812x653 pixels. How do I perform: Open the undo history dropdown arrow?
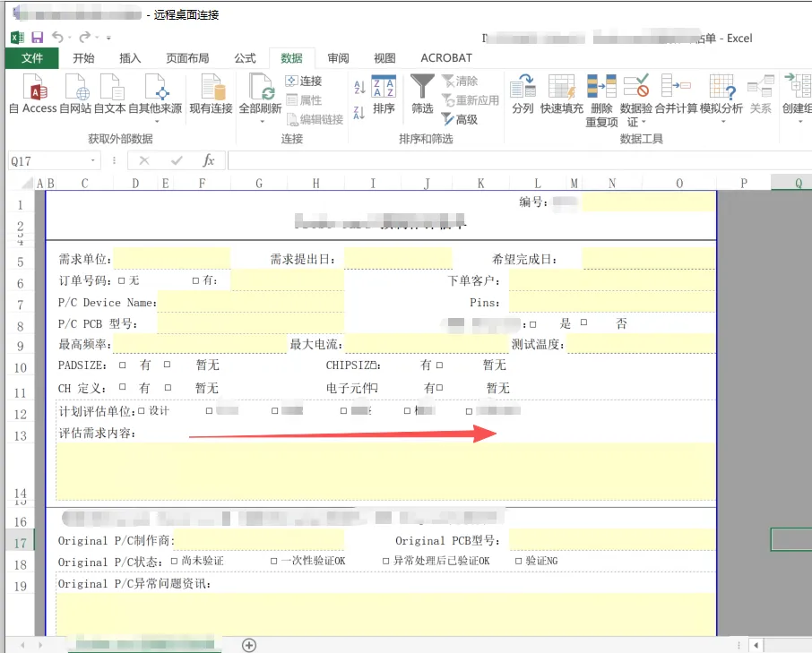click(69, 38)
